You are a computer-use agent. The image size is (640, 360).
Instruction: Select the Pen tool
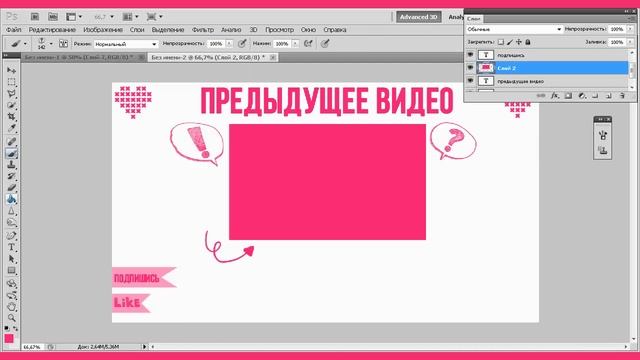coord(11,236)
